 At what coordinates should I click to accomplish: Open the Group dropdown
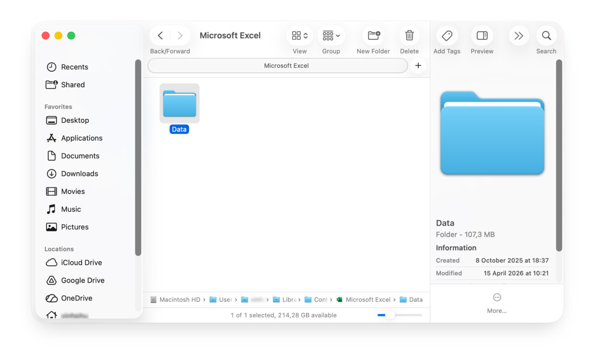pyautogui.click(x=331, y=35)
